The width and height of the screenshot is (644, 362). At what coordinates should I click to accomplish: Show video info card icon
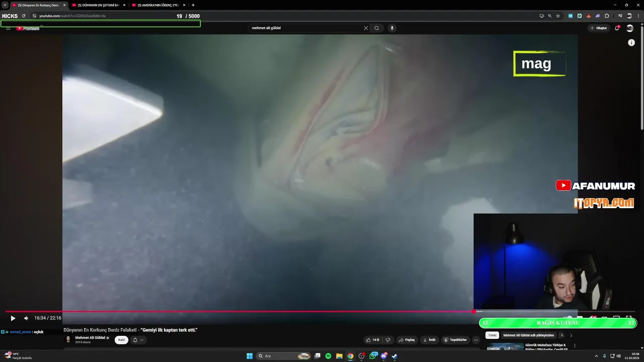pyautogui.click(x=631, y=43)
